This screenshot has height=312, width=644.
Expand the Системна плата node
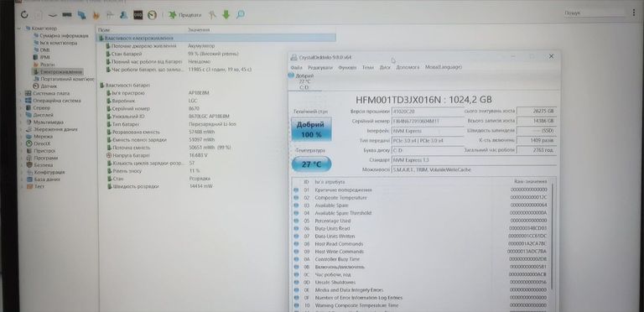[x=21, y=93]
